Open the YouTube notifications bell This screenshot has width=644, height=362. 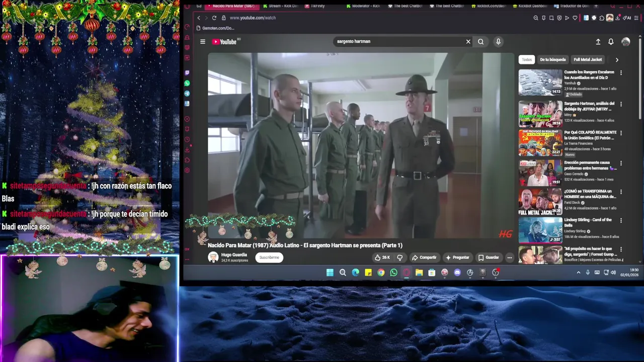click(611, 42)
